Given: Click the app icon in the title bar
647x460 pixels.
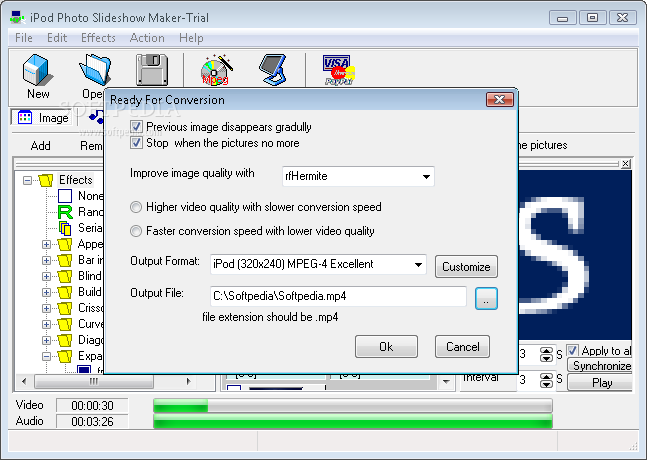Looking at the screenshot, I should tap(17, 18).
